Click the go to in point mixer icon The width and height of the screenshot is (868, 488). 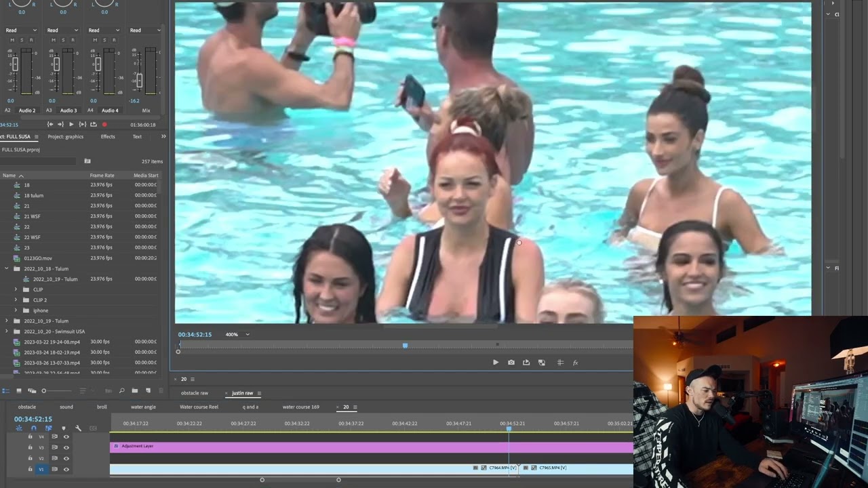(50, 125)
